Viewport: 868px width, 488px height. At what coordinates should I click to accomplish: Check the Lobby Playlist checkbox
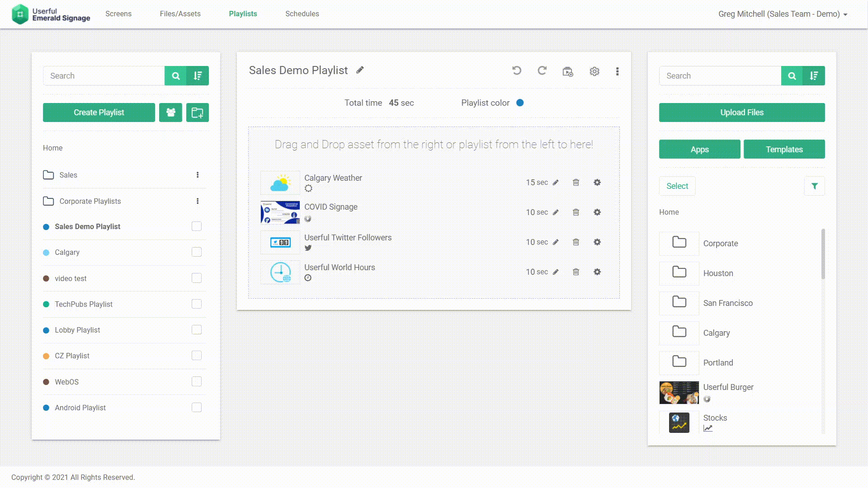tap(197, 330)
